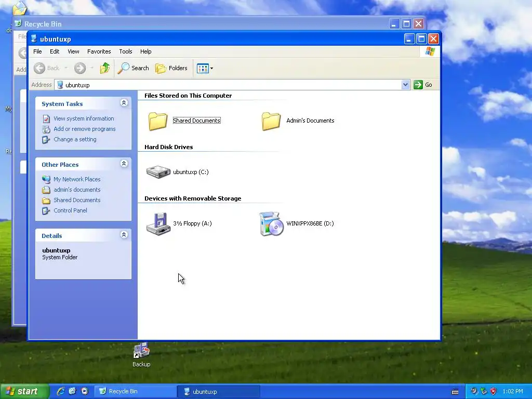The image size is (532, 399).
Task: Select the 3½ Floppy (A:) drive icon
Action: point(158,224)
